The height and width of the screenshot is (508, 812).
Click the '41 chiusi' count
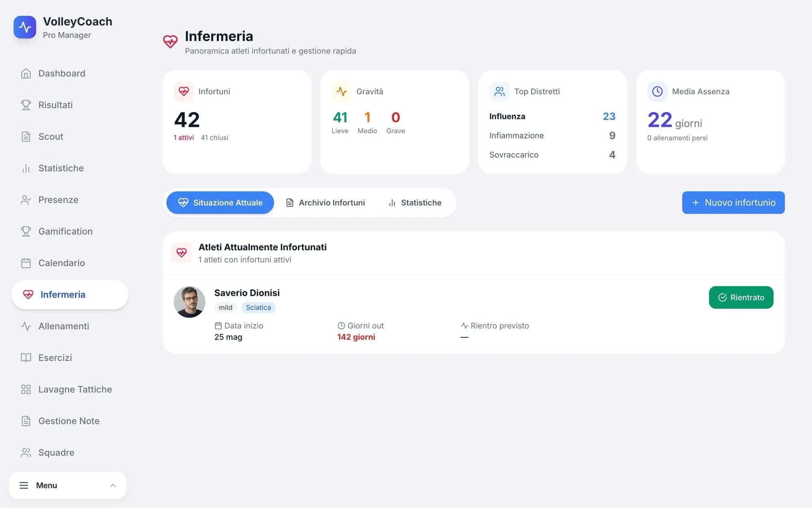coord(214,138)
